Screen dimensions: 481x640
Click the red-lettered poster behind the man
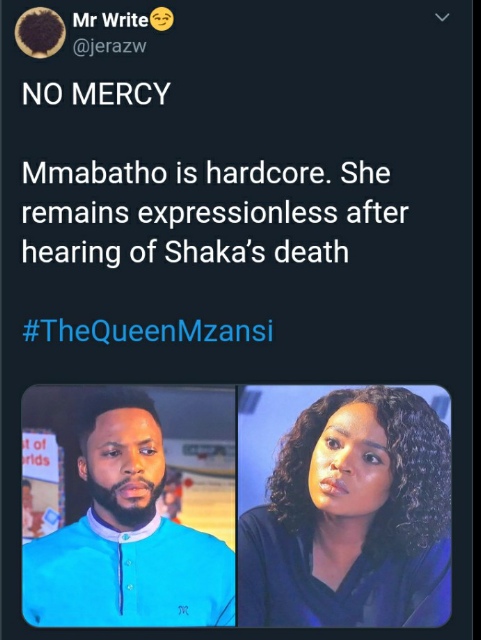(x=40, y=455)
